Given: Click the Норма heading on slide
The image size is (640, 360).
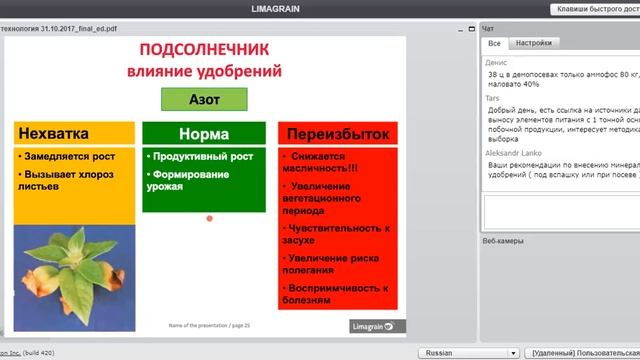Looking at the screenshot, I should click(204, 133).
